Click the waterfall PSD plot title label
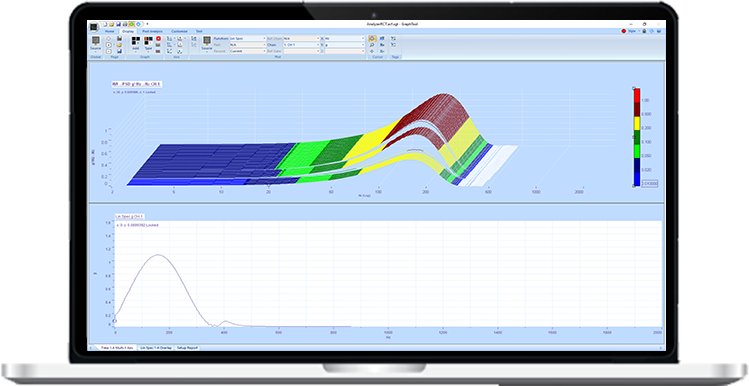749x386 pixels. 136,84
